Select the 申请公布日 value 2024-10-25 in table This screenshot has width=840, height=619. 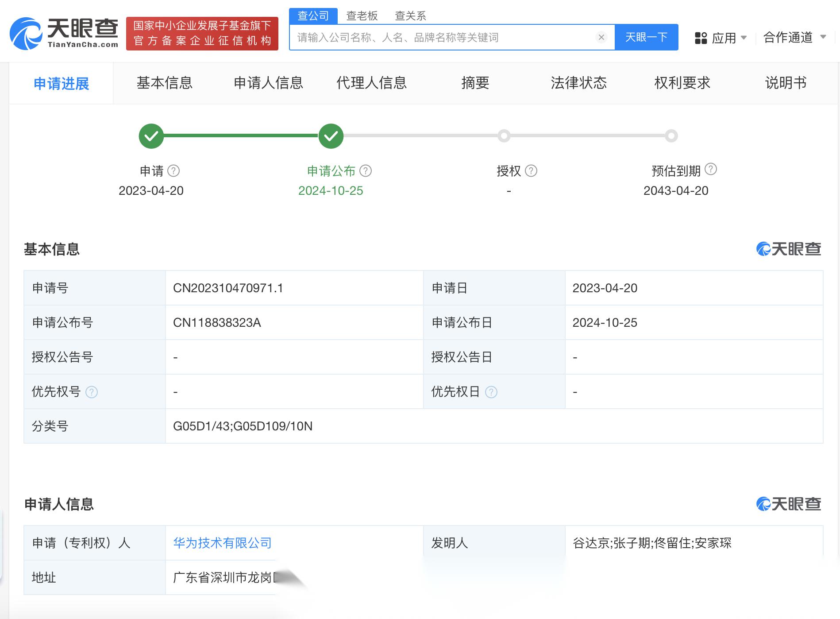pos(605,323)
